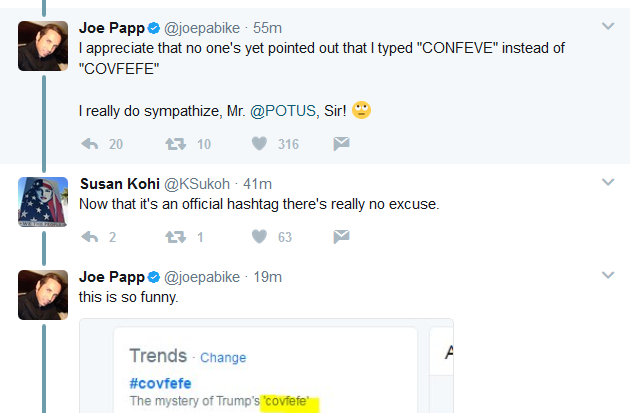Image resolution: width=630 pixels, height=413 pixels.
Task: Retweet Susan Kohi's hashtag tweet
Action: tap(176, 237)
